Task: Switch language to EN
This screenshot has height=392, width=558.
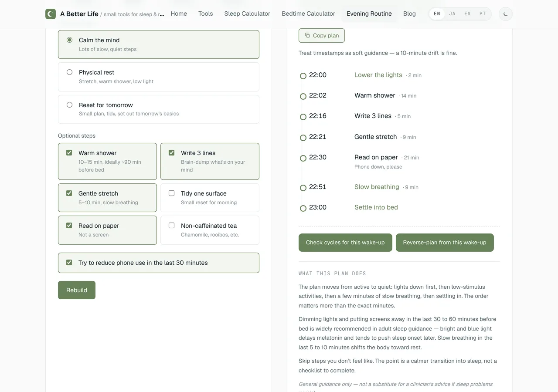Action: coord(437,14)
